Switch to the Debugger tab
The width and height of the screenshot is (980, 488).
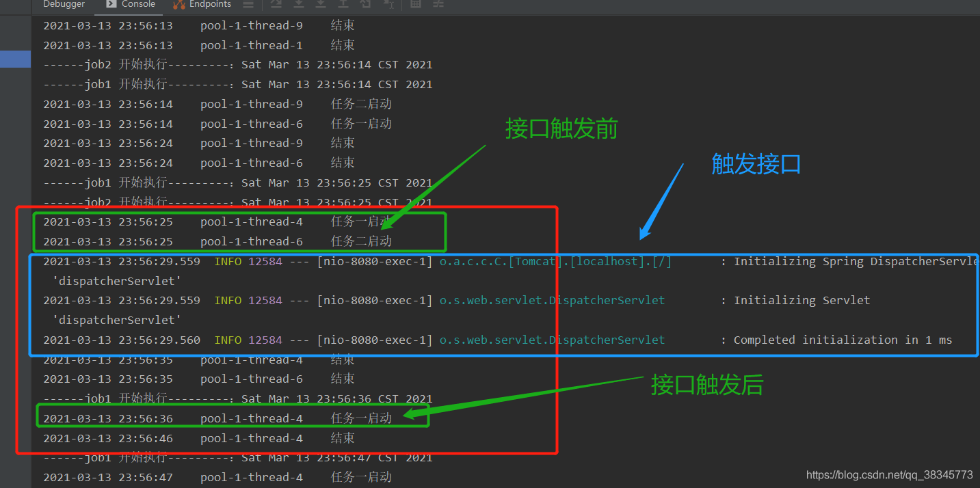pos(64,4)
